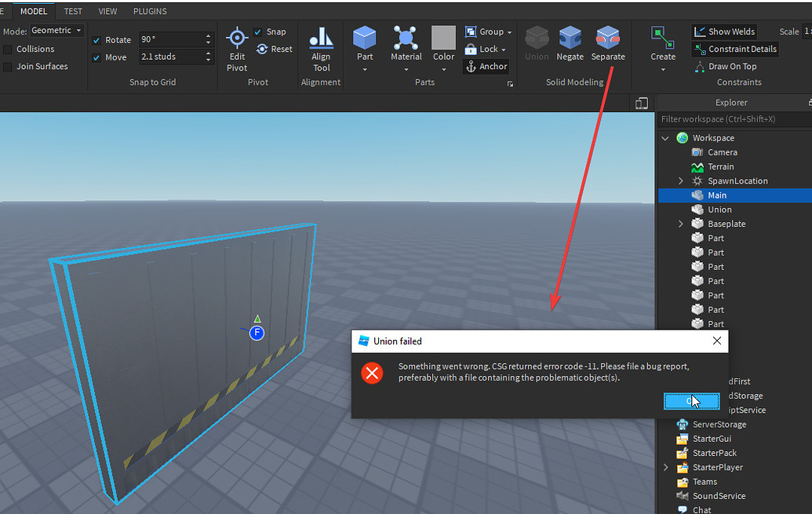Click the Filter workspace search box
812x514 pixels.
(x=735, y=119)
